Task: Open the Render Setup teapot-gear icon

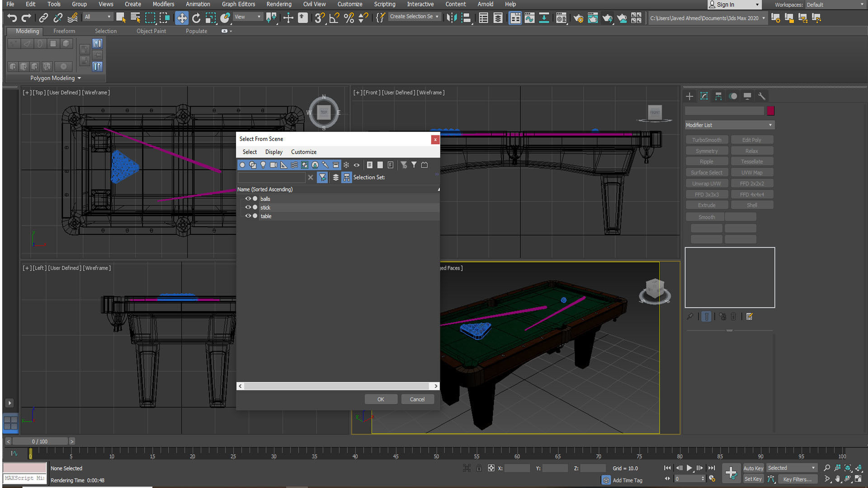Action: [x=578, y=18]
